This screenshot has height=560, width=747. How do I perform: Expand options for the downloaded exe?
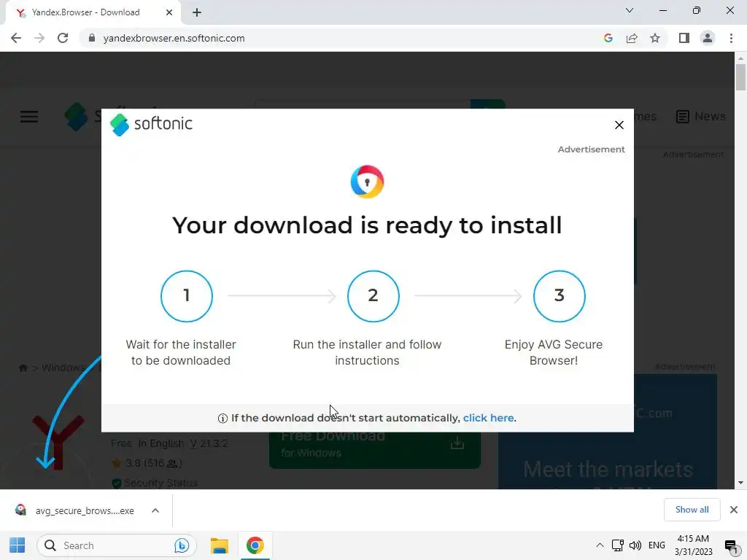pyautogui.click(x=155, y=510)
